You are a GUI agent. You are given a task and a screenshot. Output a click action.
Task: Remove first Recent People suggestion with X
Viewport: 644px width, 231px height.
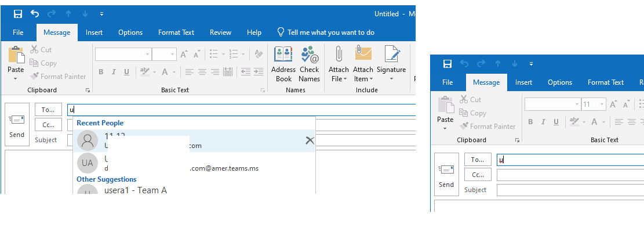tap(310, 140)
